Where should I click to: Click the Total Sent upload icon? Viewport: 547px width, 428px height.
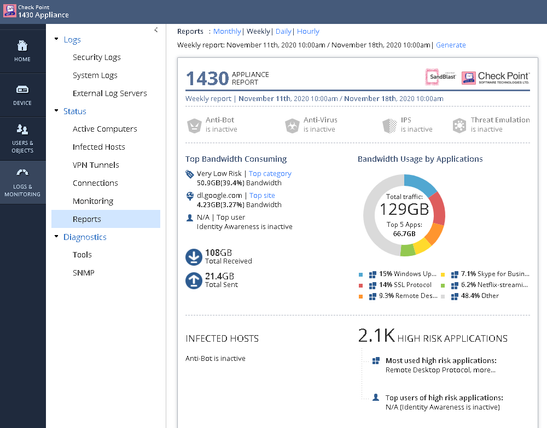pyautogui.click(x=194, y=281)
